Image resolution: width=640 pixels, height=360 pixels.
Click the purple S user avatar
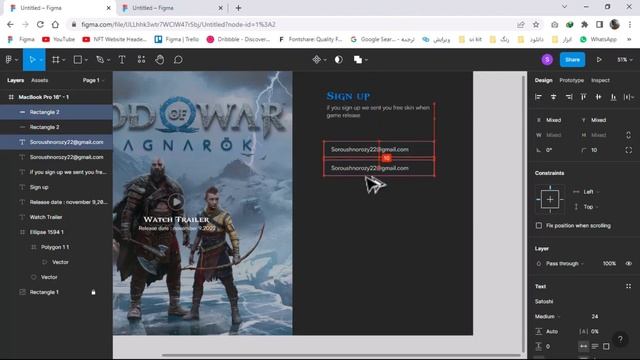[x=547, y=60]
